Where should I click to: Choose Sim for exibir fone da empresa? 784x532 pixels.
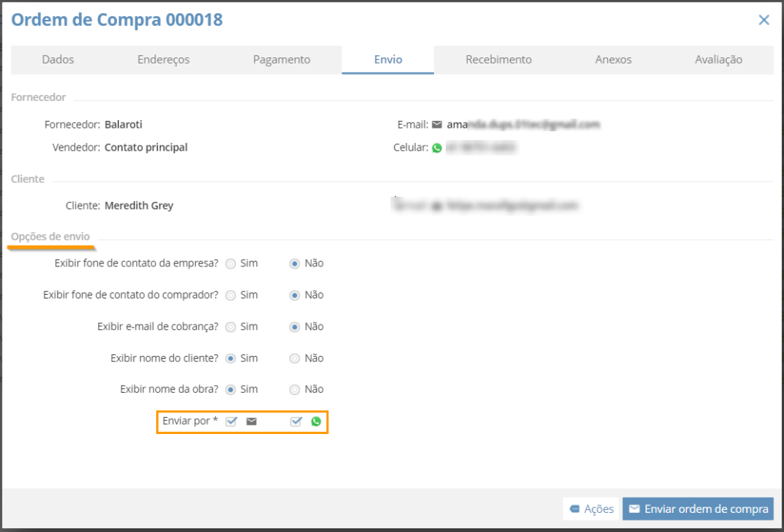pyautogui.click(x=230, y=264)
